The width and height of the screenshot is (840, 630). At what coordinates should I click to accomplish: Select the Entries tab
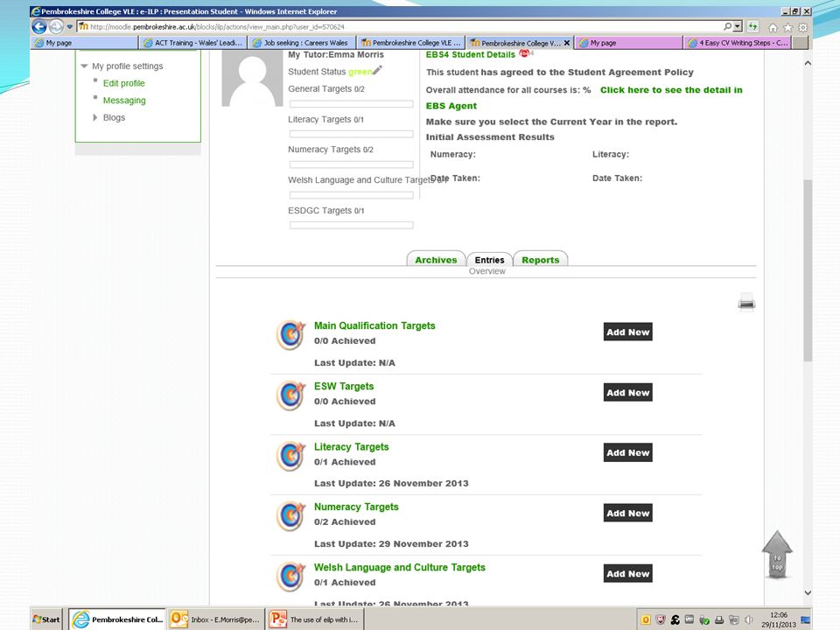(x=489, y=259)
